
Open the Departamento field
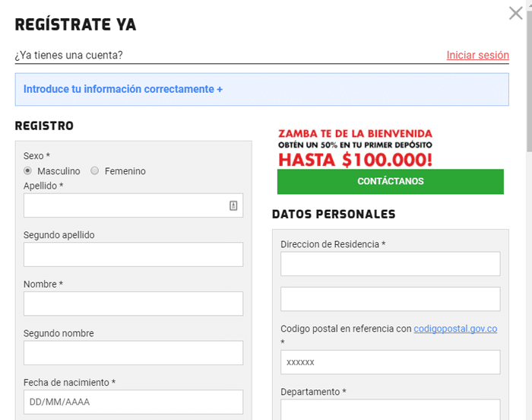point(390,409)
